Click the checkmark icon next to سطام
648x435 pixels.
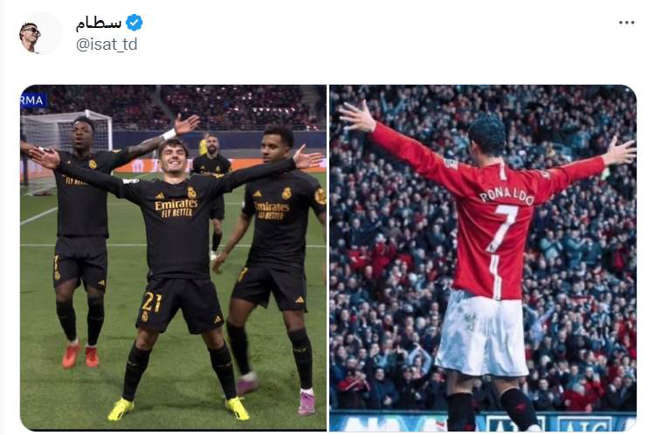coord(134,22)
